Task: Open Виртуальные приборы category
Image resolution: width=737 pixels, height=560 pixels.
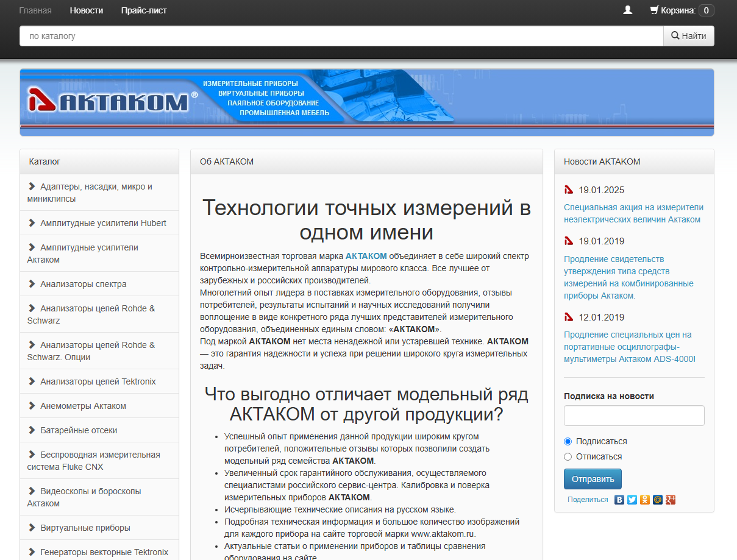Action: [x=99, y=528]
